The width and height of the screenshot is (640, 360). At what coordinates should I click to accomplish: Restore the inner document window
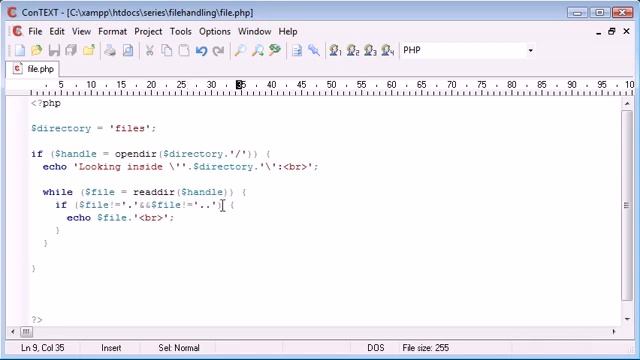pos(611,31)
